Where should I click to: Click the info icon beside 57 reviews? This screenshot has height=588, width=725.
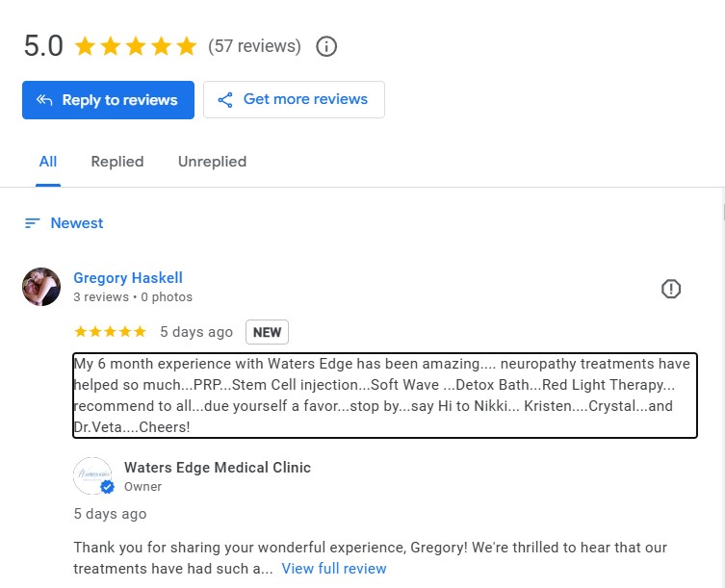326,47
